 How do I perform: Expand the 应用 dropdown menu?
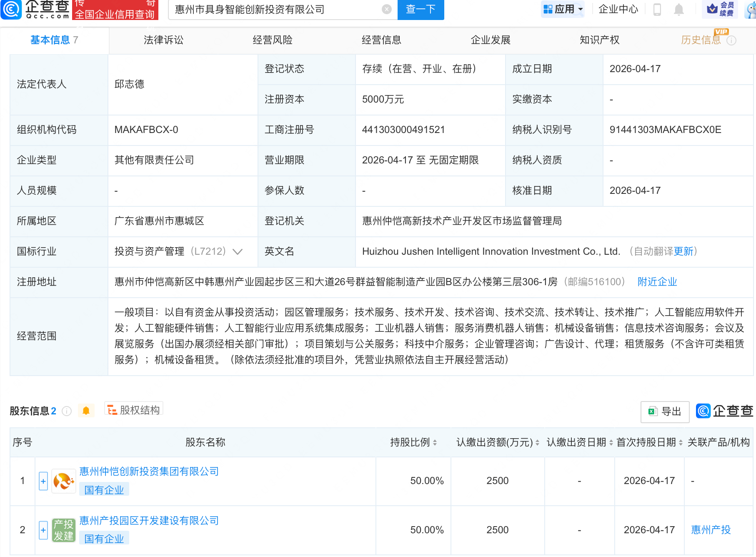tap(563, 9)
